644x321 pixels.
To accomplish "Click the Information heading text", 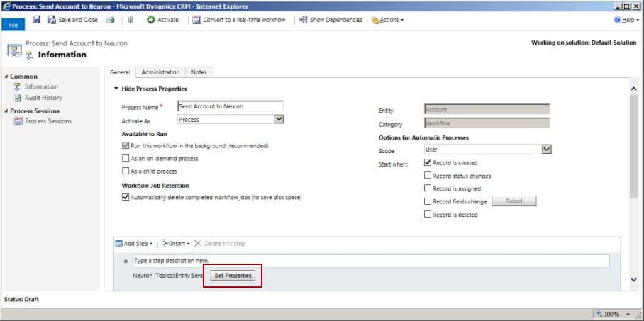I will (x=62, y=55).
